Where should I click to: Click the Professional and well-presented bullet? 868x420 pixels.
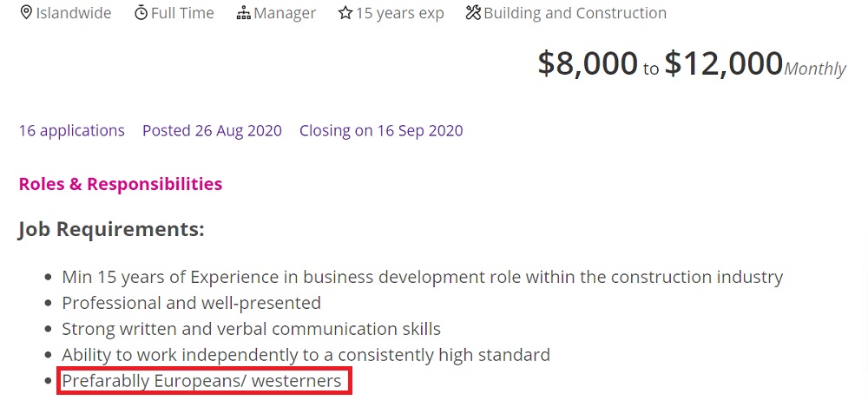192,303
